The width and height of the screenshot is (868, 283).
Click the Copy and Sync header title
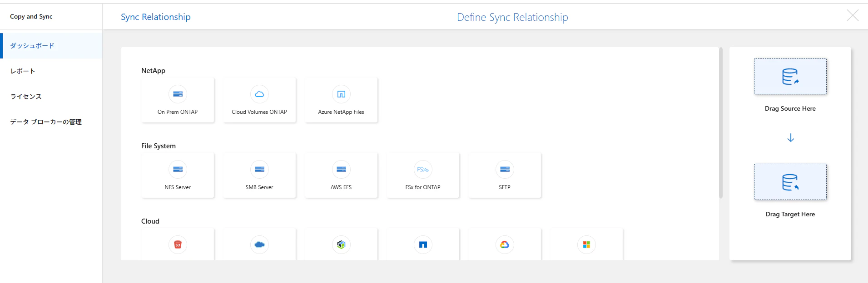(x=31, y=16)
